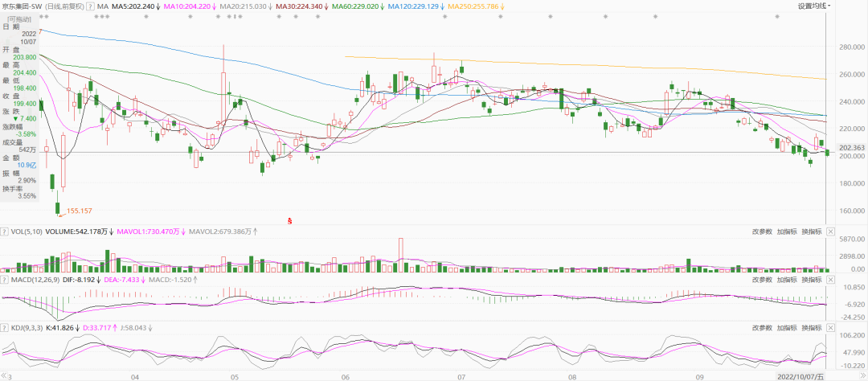Click the MA20:215.030 legend value

point(244,6)
